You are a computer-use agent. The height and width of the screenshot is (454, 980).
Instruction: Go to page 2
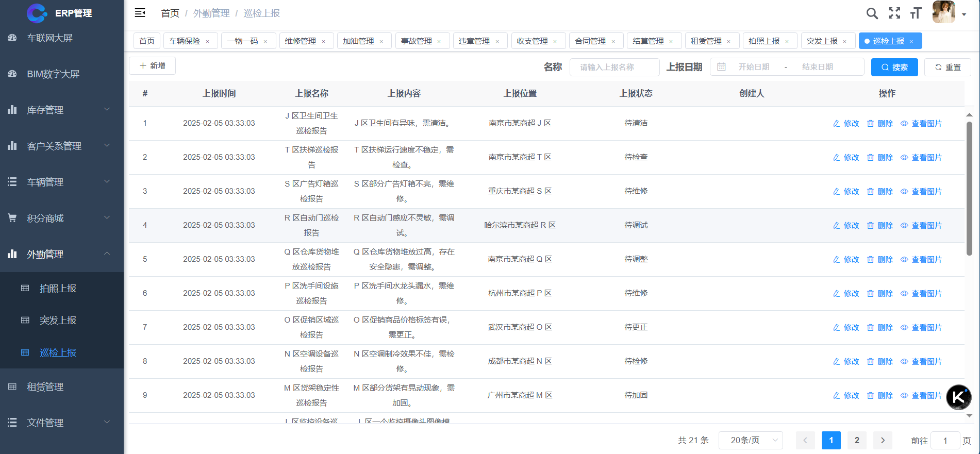857,441
